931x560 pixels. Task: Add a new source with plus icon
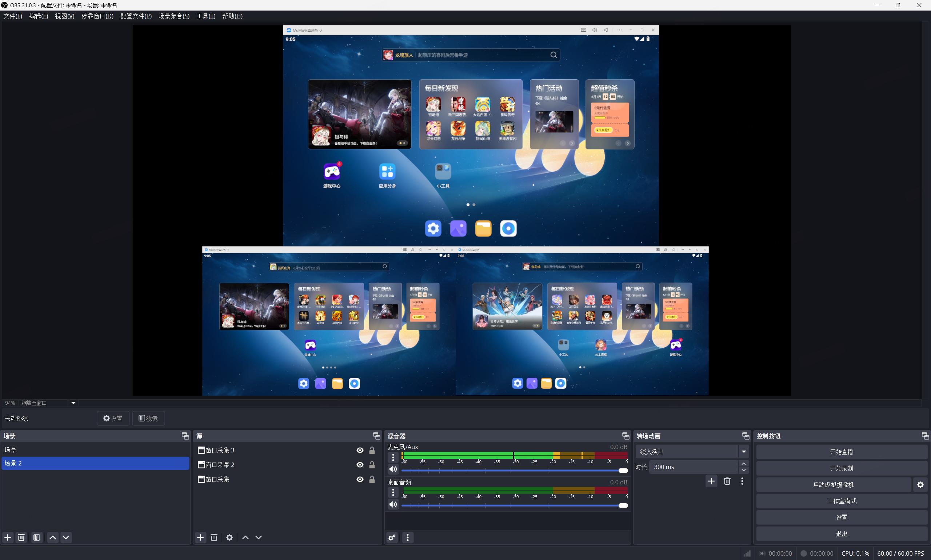[200, 537]
